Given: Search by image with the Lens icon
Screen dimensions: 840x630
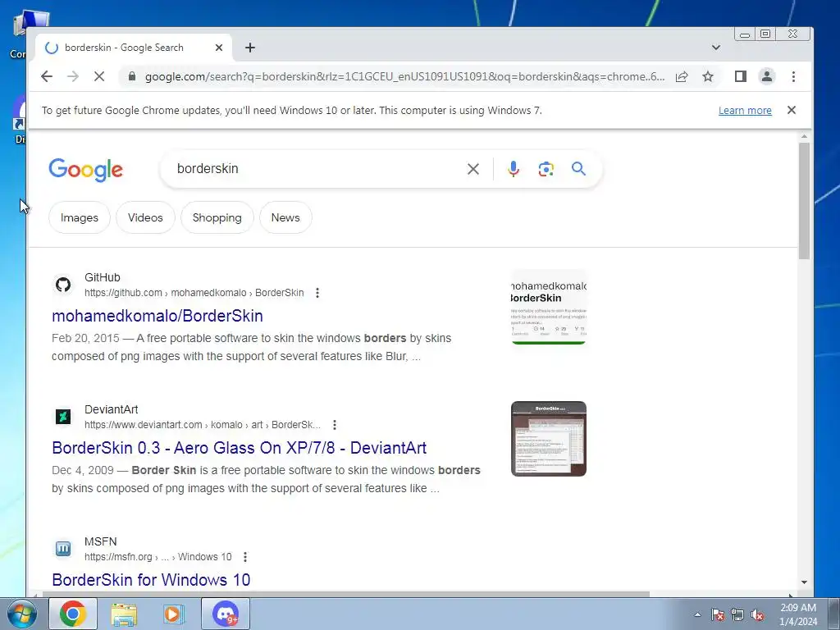Looking at the screenshot, I should [546, 169].
